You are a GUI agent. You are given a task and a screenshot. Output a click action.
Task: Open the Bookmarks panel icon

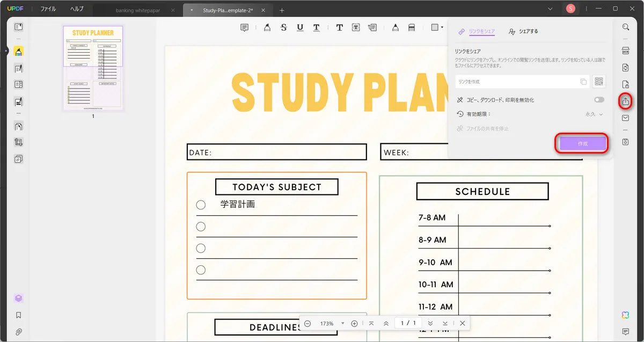[x=19, y=315]
